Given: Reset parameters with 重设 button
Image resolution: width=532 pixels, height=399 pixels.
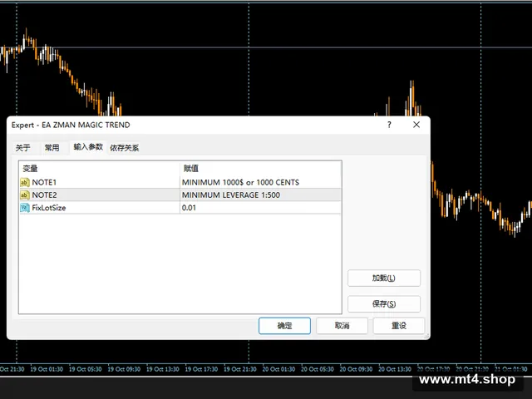Looking at the screenshot, I should tap(399, 326).
